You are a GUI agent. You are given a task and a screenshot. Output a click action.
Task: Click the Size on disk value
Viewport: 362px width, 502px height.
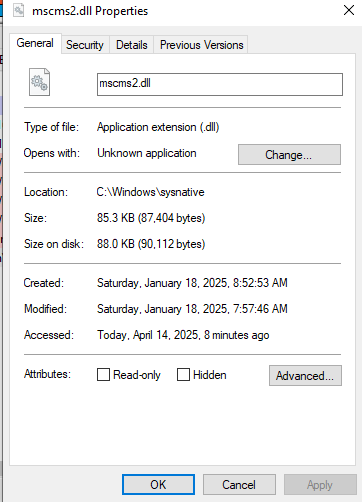tap(151, 244)
